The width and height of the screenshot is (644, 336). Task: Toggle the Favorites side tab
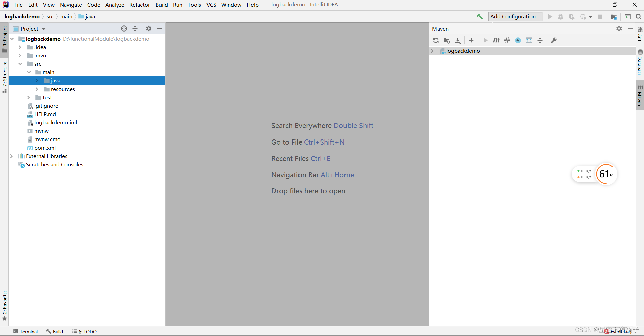pos(4,305)
